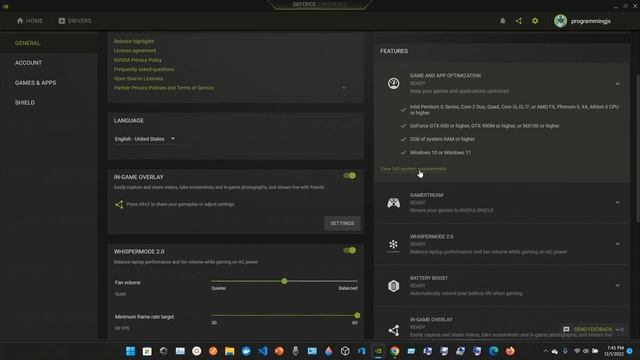Image resolution: width=640 pixels, height=360 pixels.
Task: Click the system RAM requirement text
Action: pos(442,139)
